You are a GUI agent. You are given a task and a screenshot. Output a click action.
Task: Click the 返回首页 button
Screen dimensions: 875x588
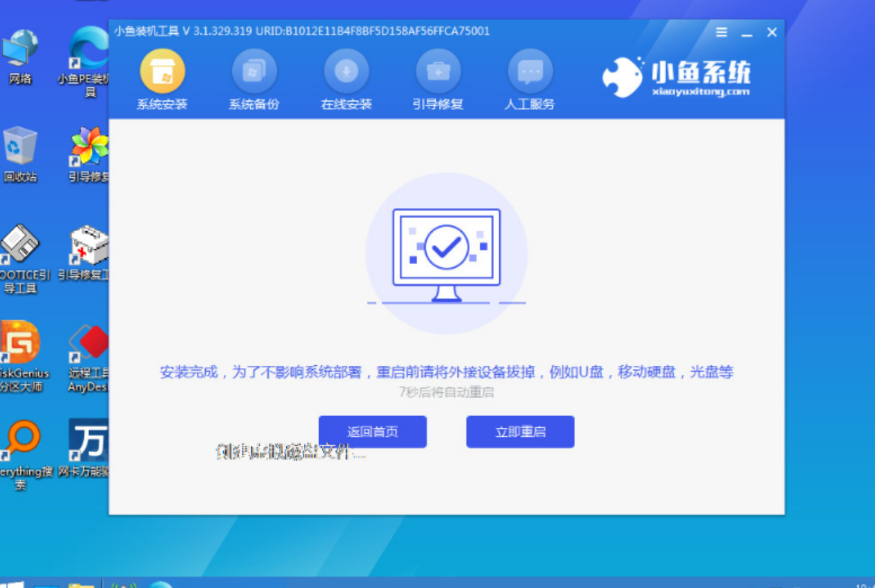click(x=372, y=432)
